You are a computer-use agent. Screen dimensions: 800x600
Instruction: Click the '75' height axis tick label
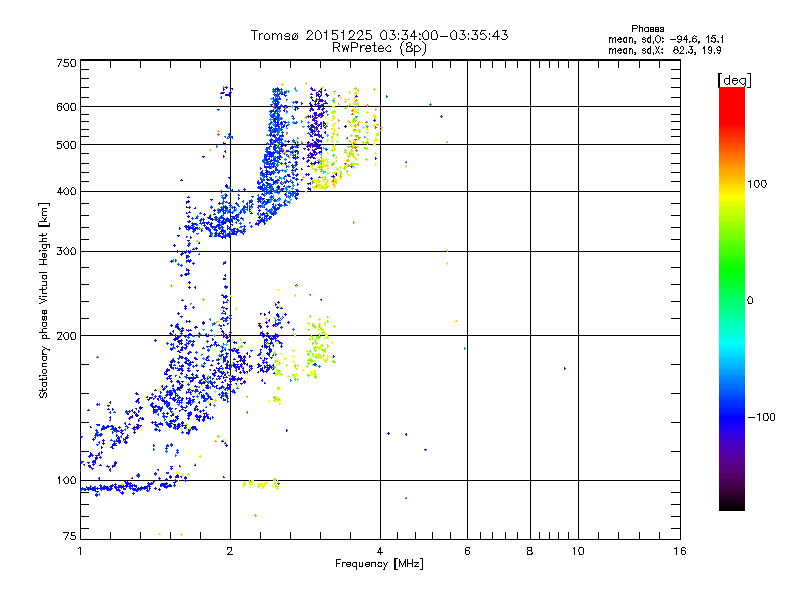(70, 536)
